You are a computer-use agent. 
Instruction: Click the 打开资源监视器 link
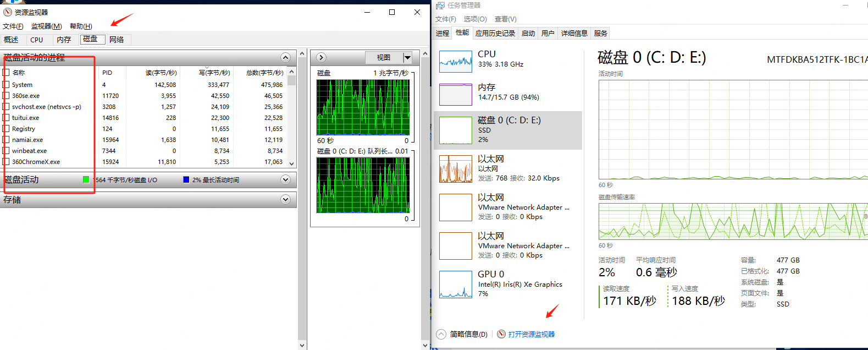532,334
